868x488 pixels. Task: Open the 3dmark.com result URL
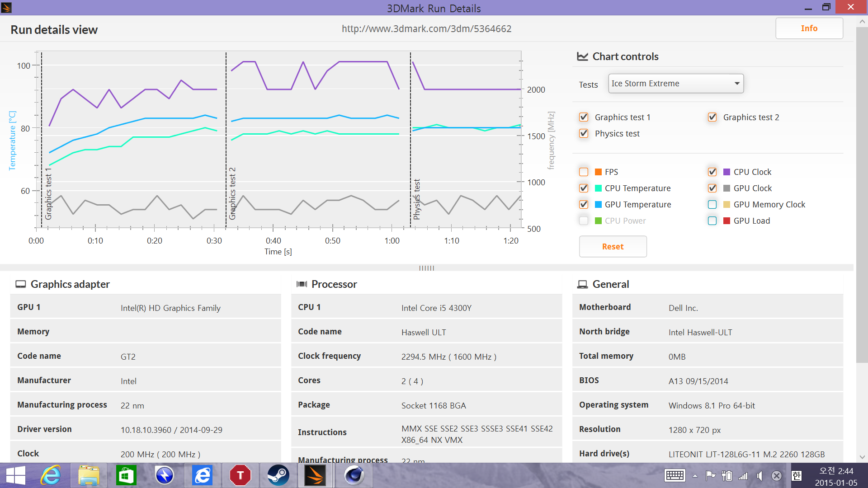426,29
